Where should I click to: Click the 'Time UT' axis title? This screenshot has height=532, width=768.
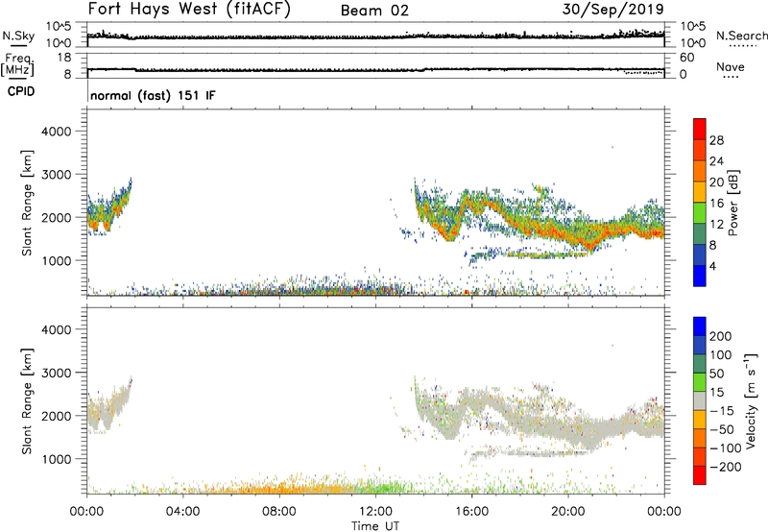point(375,526)
